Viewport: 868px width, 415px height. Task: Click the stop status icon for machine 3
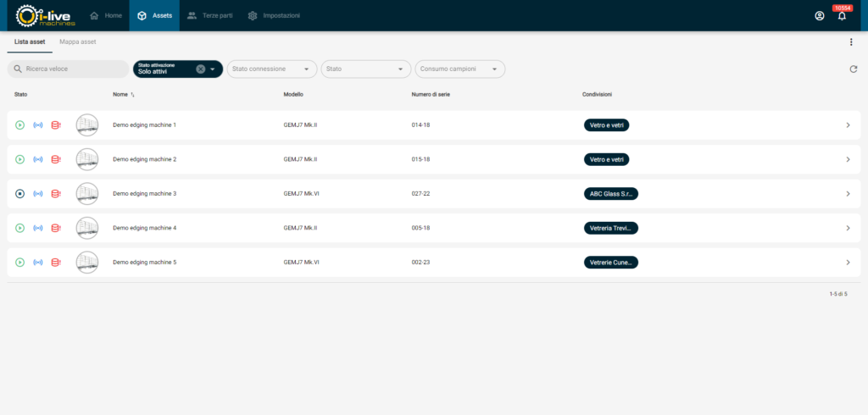[20, 194]
